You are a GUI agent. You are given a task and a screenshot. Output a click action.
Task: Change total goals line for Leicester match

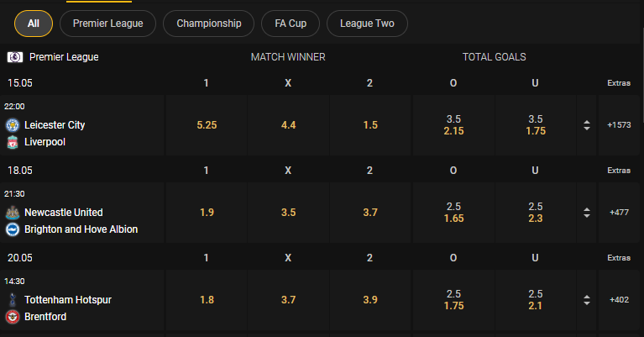587,125
